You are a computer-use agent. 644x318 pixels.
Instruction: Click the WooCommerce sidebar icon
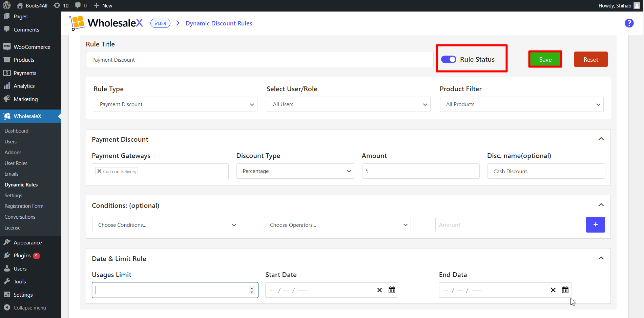[x=7, y=47]
